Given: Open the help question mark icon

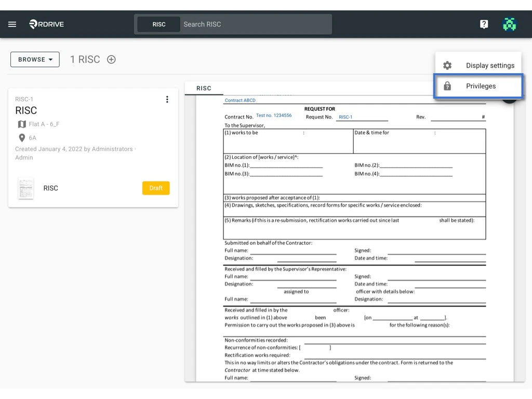Looking at the screenshot, I should (x=484, y=24).
